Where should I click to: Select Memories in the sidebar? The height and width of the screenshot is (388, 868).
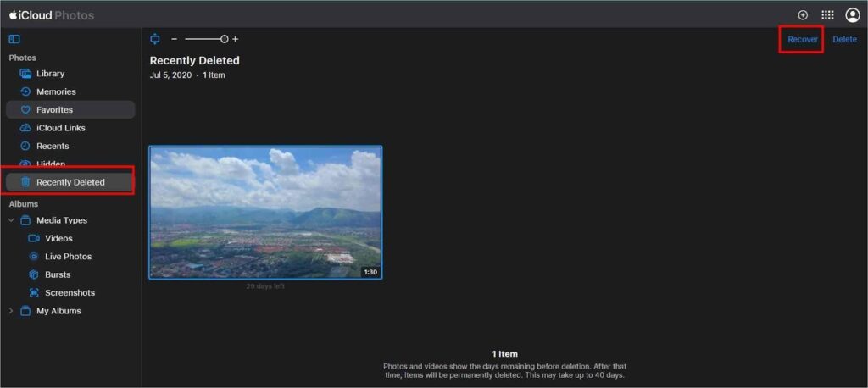[x=56, y=91]
